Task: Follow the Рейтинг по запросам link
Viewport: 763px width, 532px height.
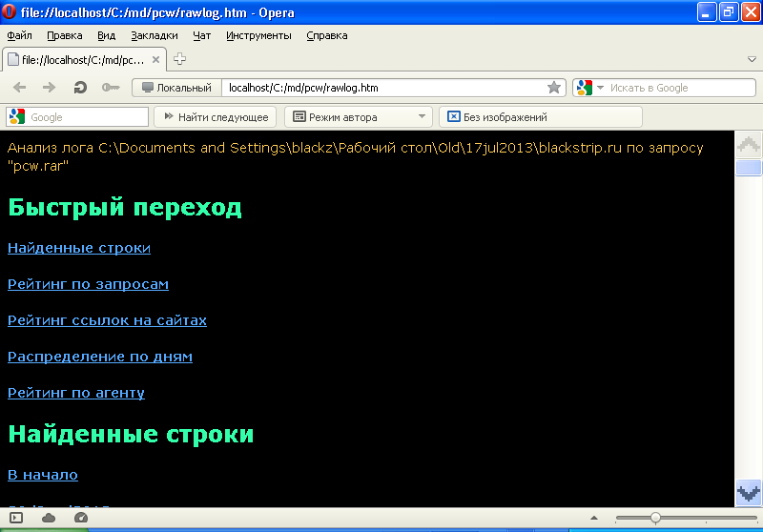Action: [88, 284]
